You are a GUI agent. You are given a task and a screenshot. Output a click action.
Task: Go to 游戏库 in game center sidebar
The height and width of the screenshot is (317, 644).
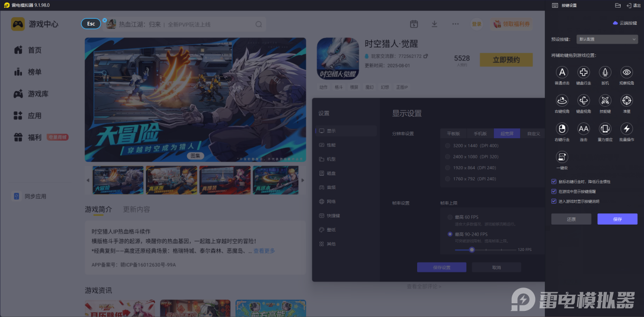[x=31, y=94]
